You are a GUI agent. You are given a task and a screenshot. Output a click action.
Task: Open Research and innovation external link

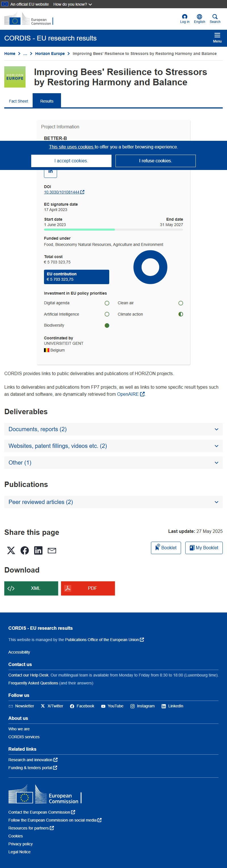tap(33, 760)
